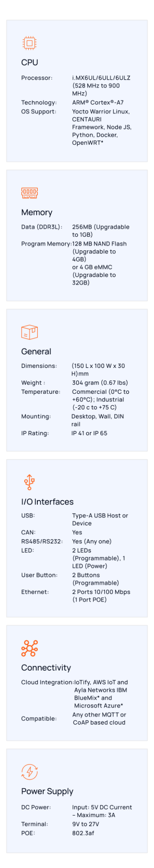Image resolution: width=154 pixels, height=868 pixels.
Task: Select the CPU section heading
Action: point(30,63)
